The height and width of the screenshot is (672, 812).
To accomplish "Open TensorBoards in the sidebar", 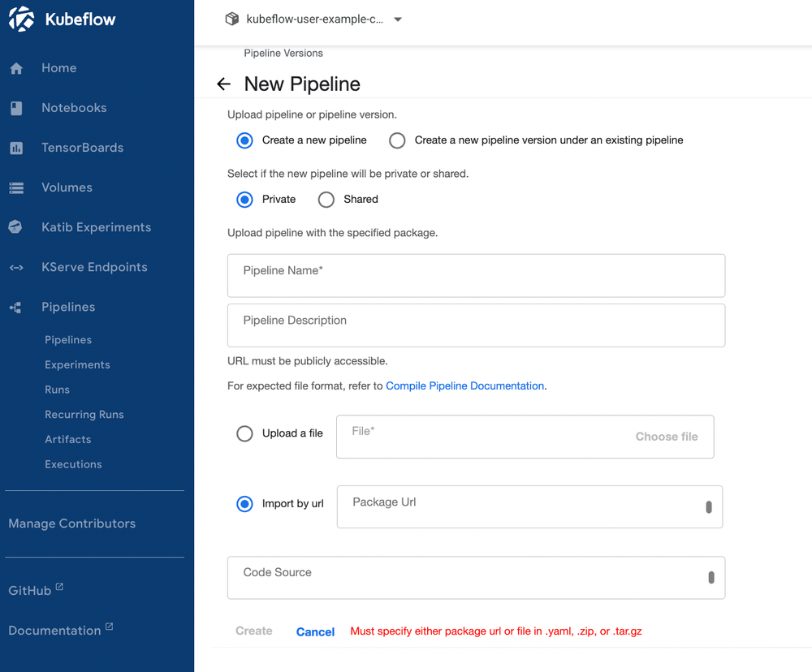I will point(82,148).
